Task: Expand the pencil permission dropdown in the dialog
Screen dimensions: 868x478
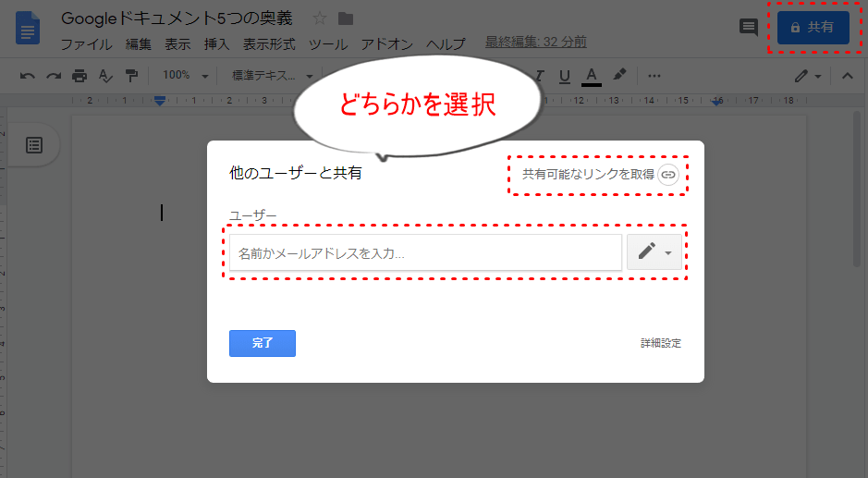Action: coord(654,251)
